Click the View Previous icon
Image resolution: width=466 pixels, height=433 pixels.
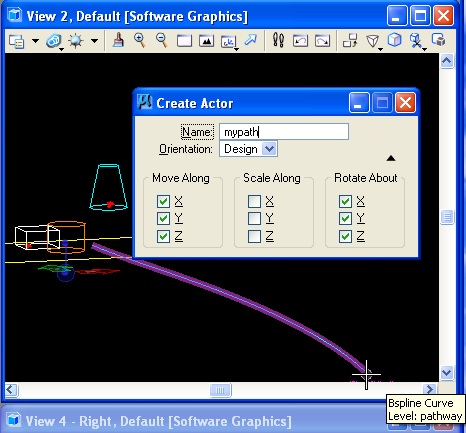point(300,41)
